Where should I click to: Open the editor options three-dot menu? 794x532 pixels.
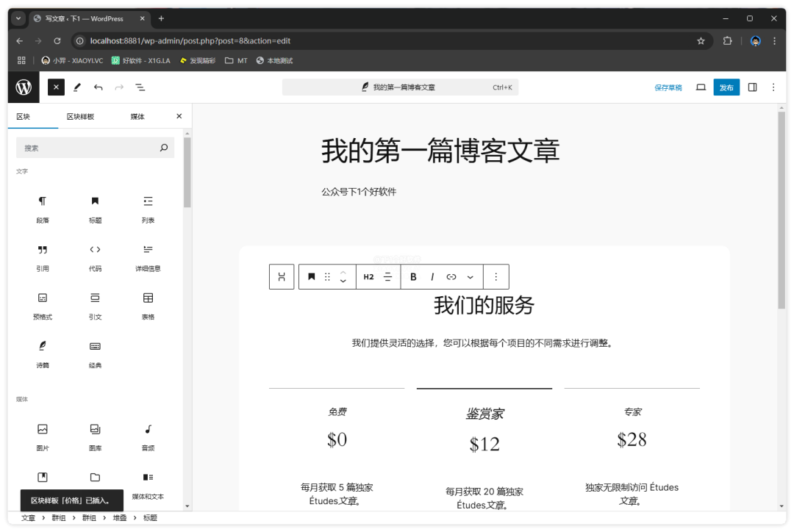pyautogui.click(x=773, y=87)
